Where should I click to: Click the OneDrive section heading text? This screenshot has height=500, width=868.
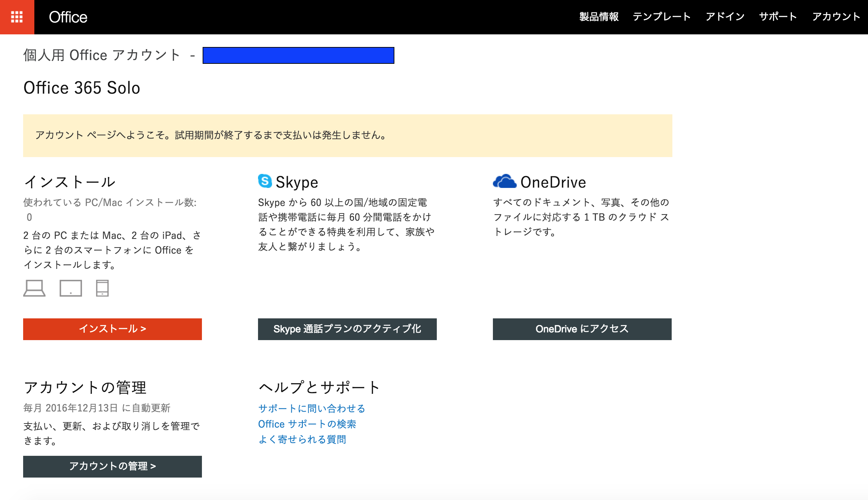tap(553, 182)
